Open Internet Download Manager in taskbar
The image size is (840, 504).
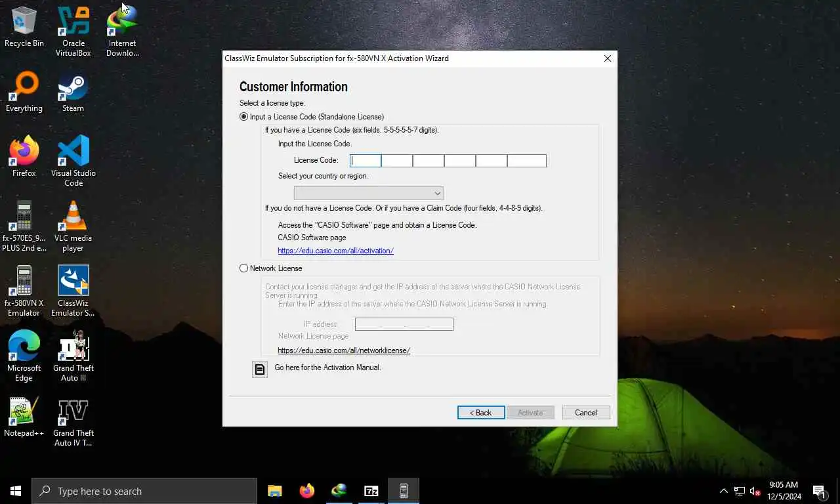pyautogui.click(x=339, y=491)
